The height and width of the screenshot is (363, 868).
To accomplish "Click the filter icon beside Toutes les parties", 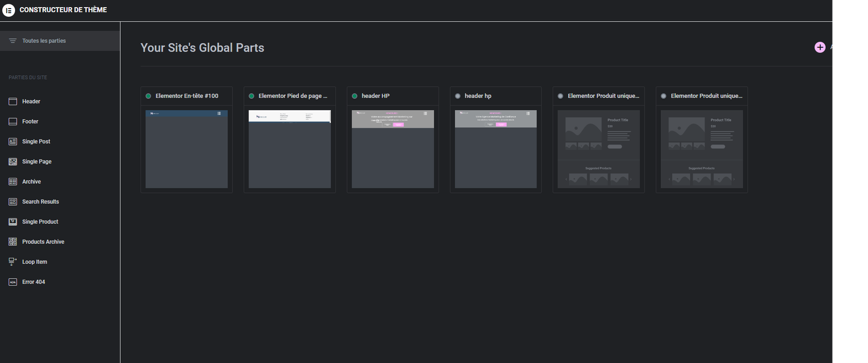I will coord(13,41).
